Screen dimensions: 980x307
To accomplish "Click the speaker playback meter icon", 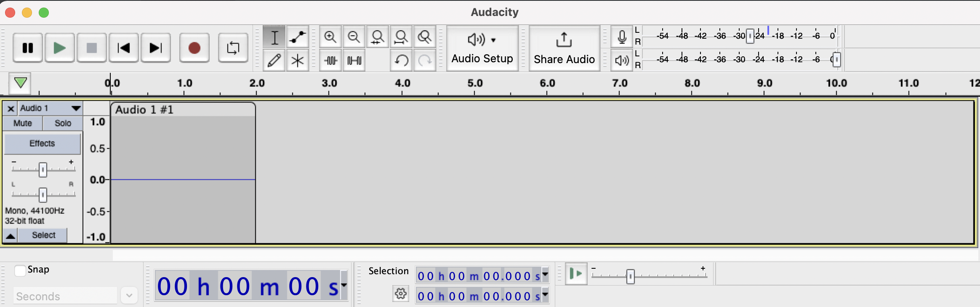I will pos(622,60).
